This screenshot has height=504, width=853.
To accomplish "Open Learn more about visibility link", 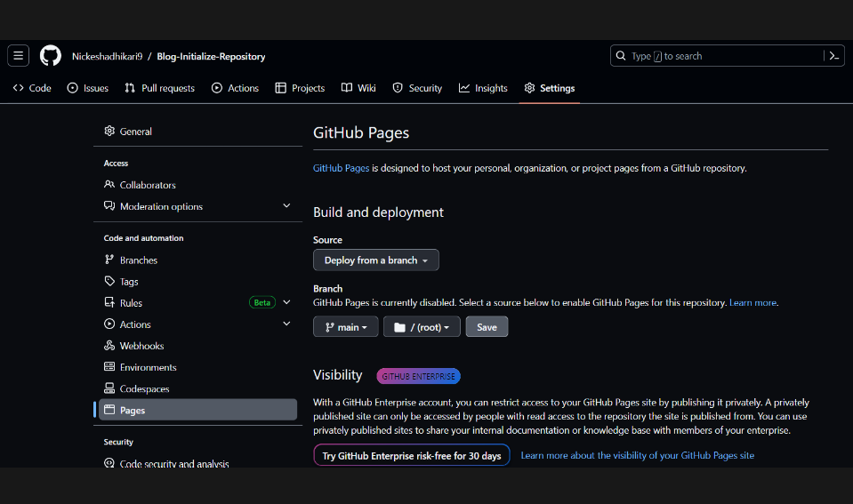I will pyautogui.click(x=638, y=455).
